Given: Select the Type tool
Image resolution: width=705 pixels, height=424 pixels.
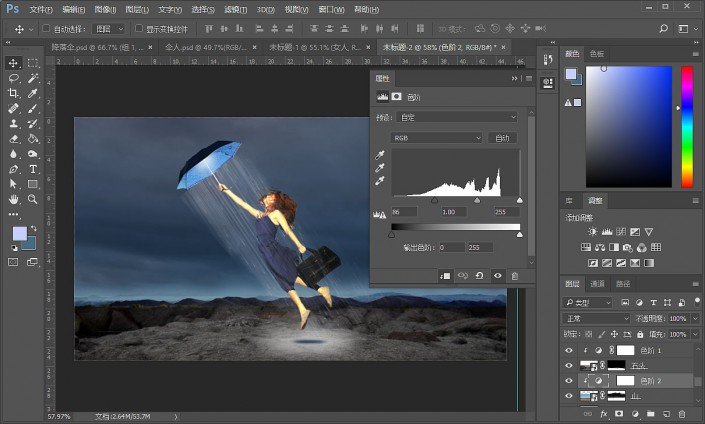Looking at the screenshot, I should (x=33, y=169).
